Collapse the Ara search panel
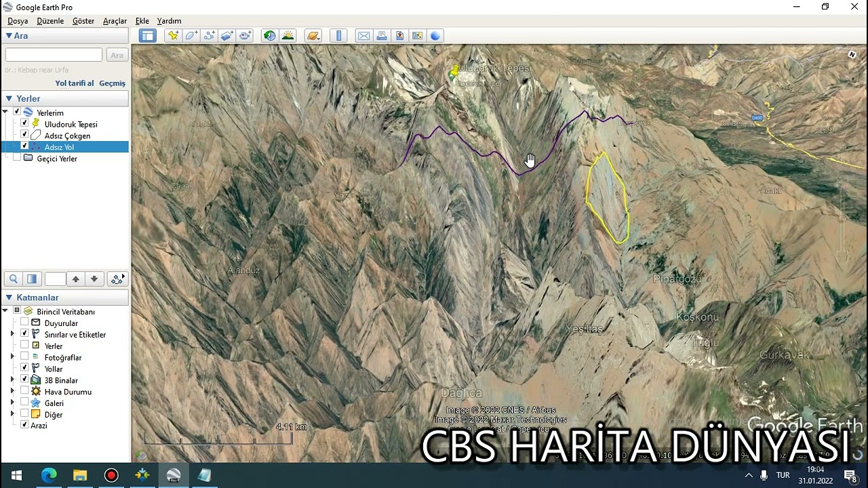Viewport: 868px width, 488px height. click(9, 36)
